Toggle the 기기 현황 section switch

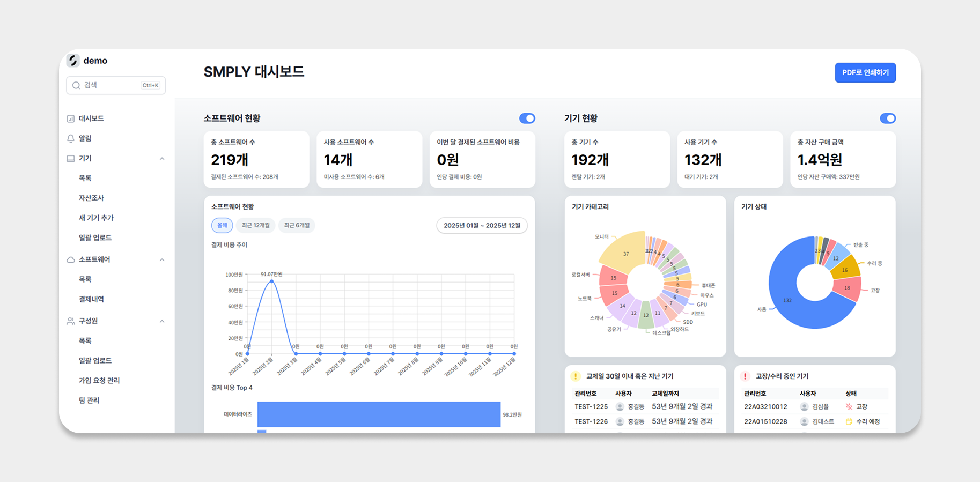(887, 118)
